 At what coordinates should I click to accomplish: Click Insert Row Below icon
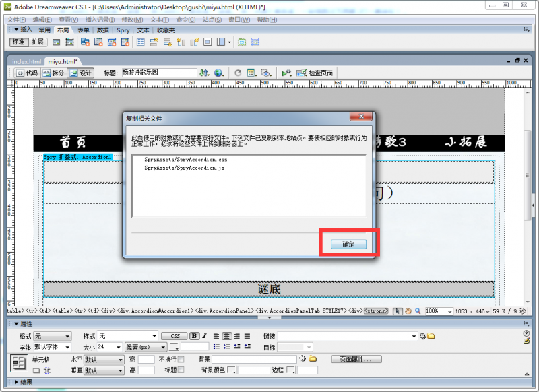tap(167, 42)
